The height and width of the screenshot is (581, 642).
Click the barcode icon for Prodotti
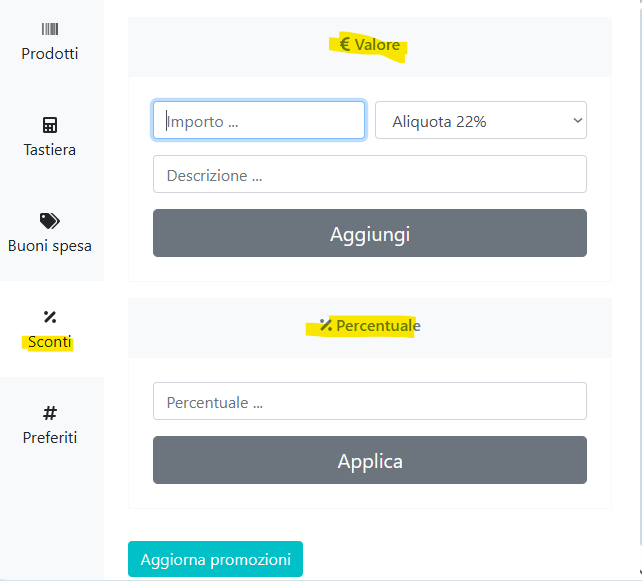pos(50,30)
